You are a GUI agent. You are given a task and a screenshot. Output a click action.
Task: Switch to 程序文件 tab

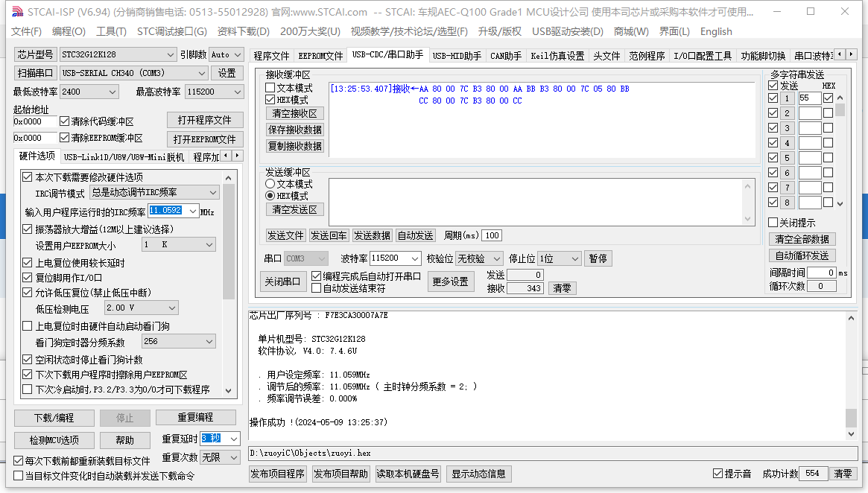[x=271, y=56]
